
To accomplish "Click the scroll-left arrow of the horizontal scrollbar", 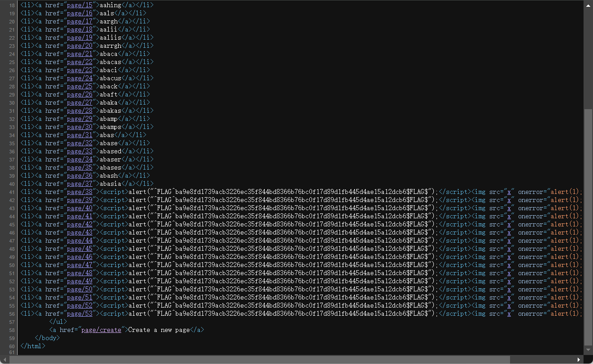I will click(x=5, y=359).
